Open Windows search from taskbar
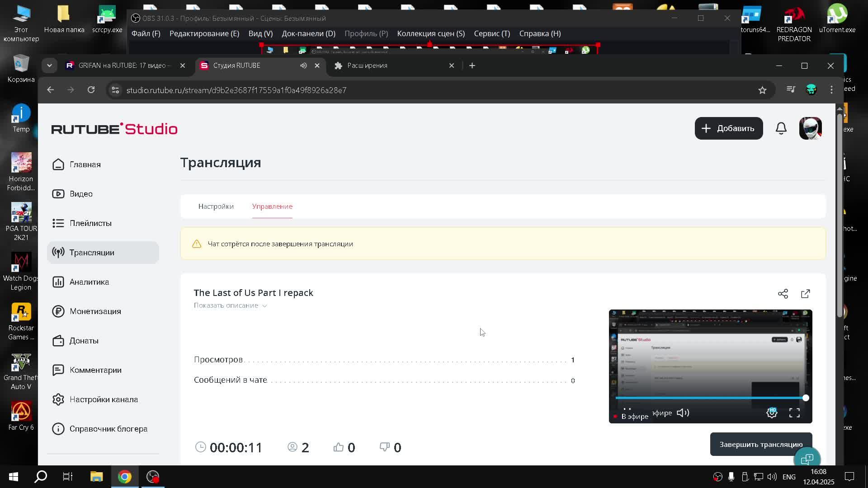Viewport: 868px width, 488px height. (41, 477)
